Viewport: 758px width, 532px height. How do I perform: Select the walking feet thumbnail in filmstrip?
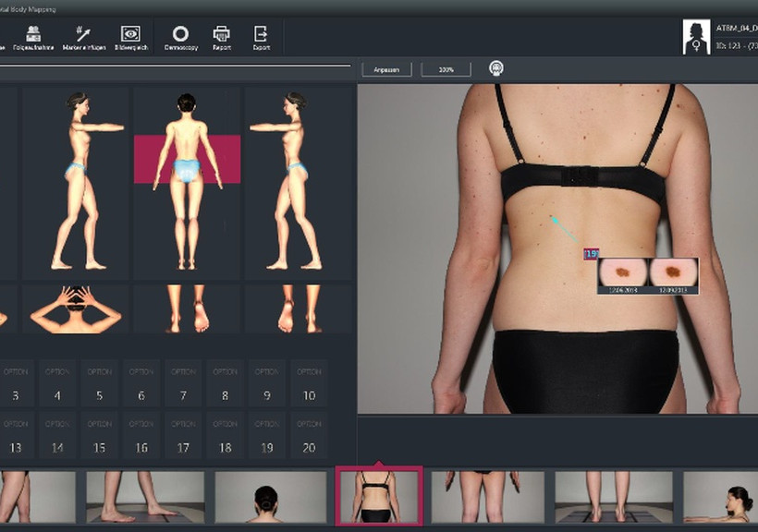(x=145, y=498)
